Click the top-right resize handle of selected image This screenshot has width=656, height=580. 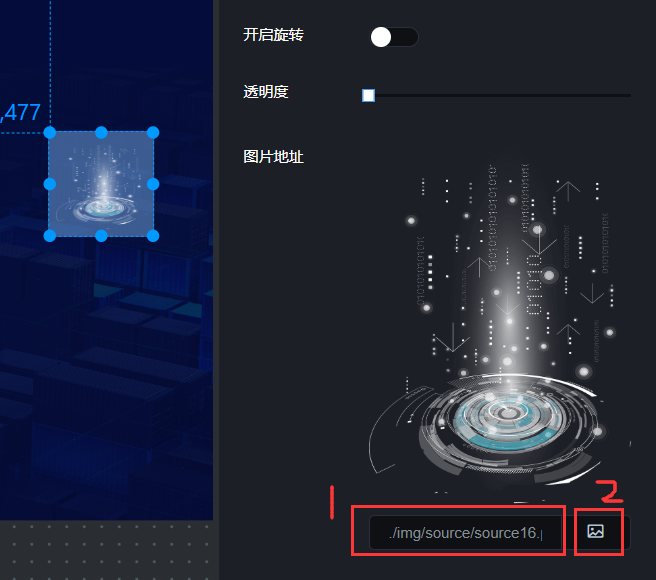pos(153,133)
